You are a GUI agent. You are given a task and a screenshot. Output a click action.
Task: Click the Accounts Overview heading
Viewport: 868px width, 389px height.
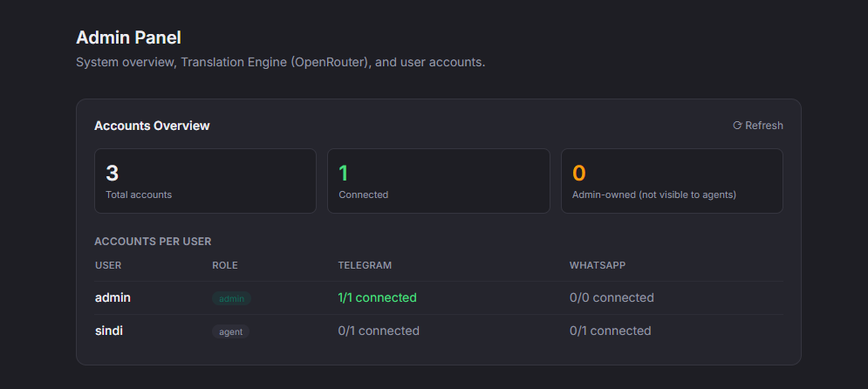tap(153, 126)
